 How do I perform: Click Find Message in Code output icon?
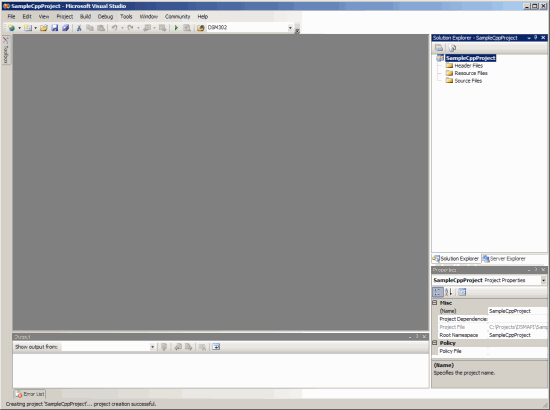(x=164, y=347)
